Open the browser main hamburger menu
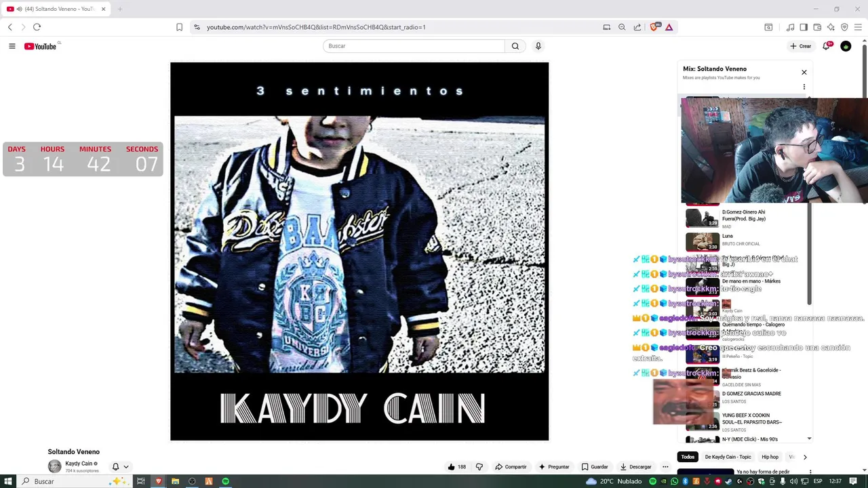This screenshot has width=868, height=488. tap(858, 27)
